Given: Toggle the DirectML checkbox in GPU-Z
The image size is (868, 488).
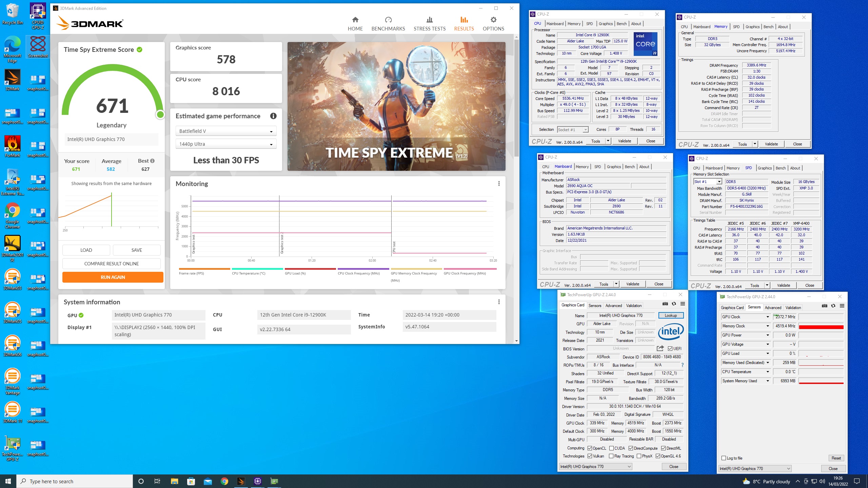Looking at the screenshot, I should tap(663, 448).
